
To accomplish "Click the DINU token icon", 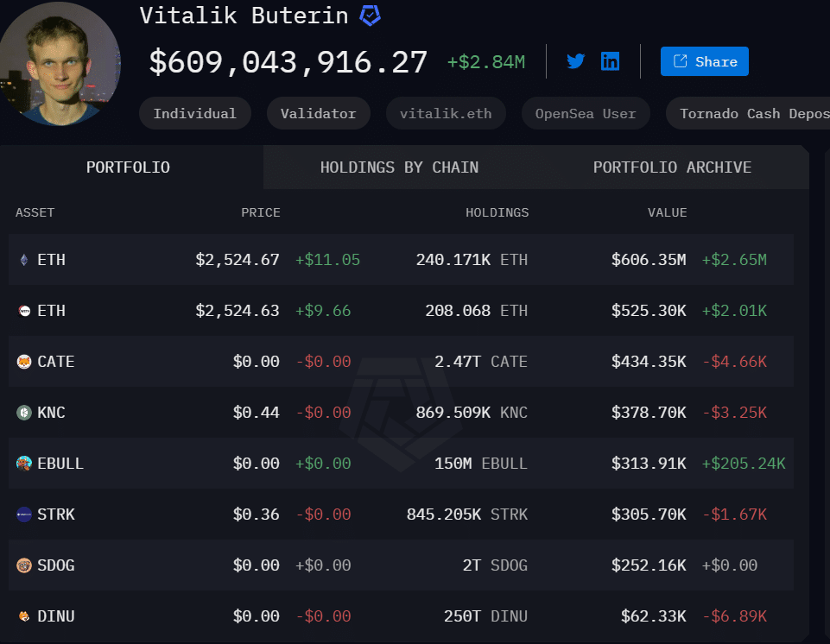I will (24, 616).
